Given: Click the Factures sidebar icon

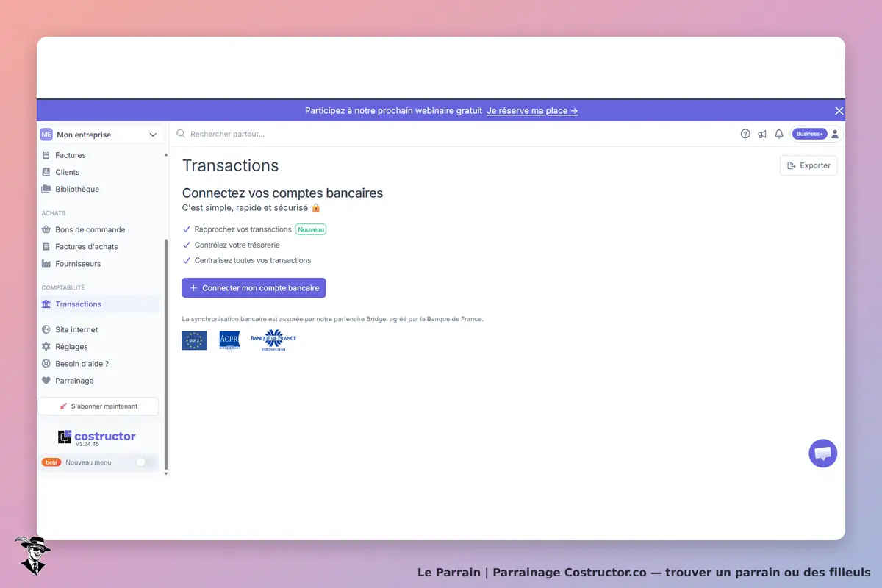Looking at the screenshot, I should click(x=46, y=155).
